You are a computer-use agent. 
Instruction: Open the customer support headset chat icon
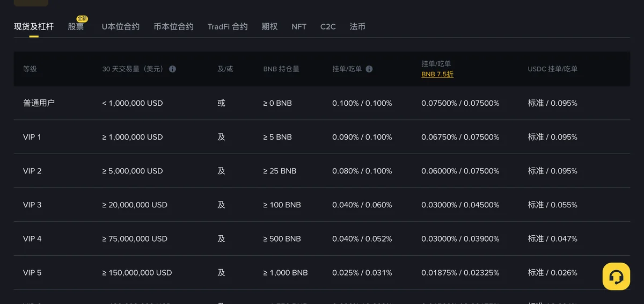[x=616, y=276]
